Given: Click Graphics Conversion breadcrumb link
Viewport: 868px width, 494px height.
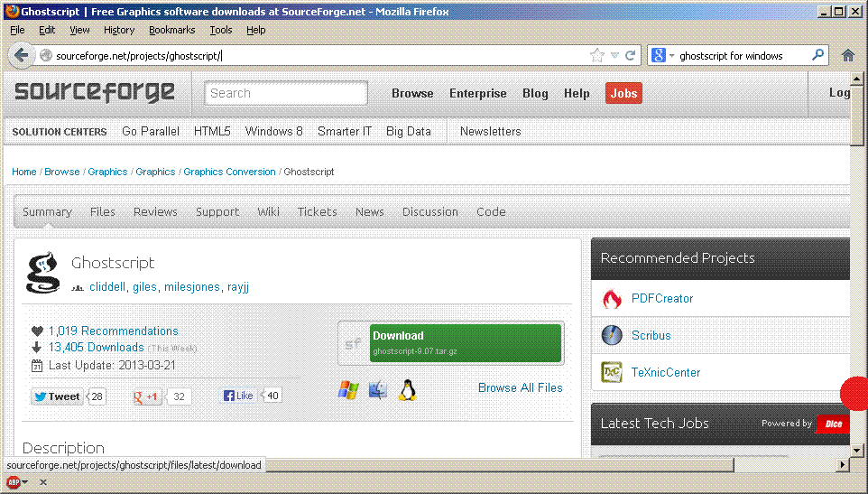Looking at the screenshot, I should 229,172.
